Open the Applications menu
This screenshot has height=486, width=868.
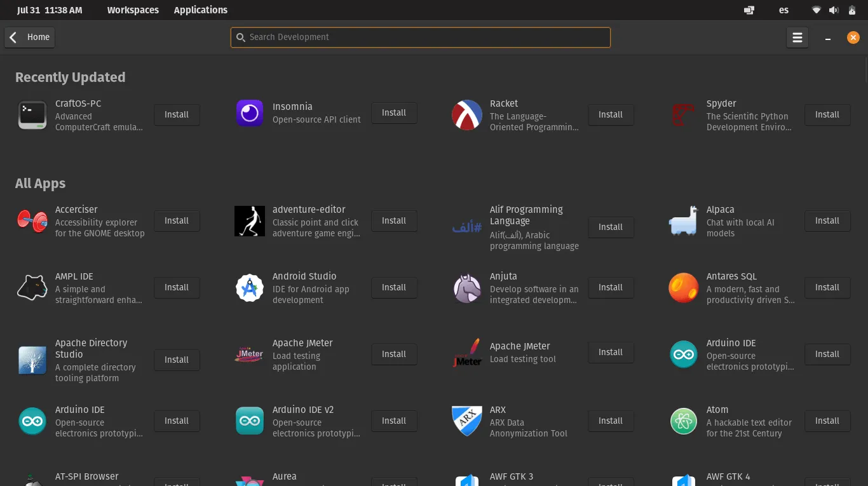pyautogui.click(x=201, y=10)
